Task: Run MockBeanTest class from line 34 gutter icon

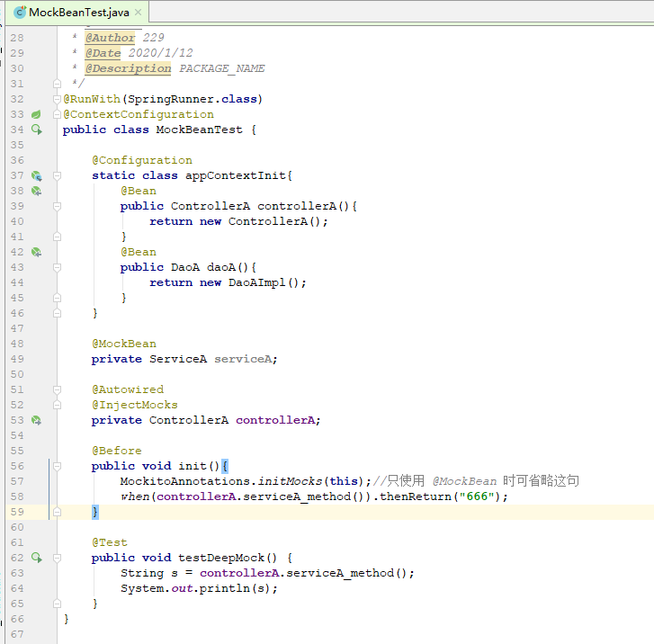Action: pos(37,130)
